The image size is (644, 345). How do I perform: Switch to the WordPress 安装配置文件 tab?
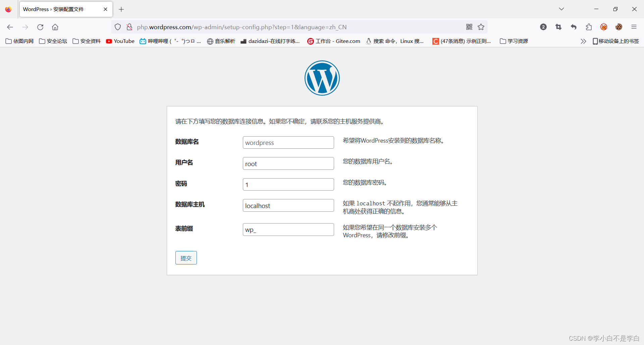60,9
